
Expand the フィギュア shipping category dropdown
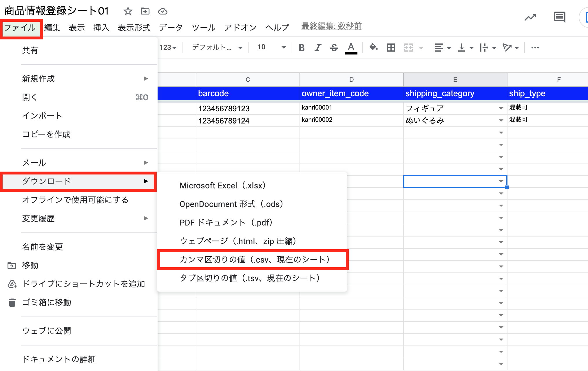point(501,108)
